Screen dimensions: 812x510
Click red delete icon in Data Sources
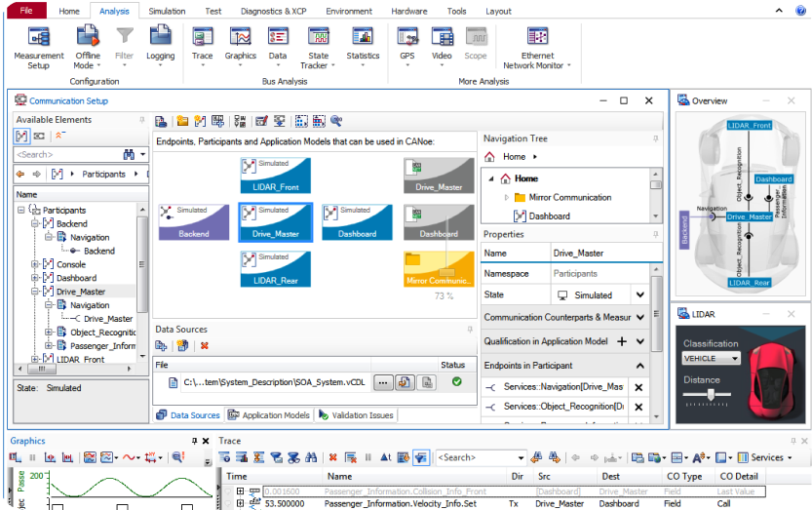click(x=204, y=345)
